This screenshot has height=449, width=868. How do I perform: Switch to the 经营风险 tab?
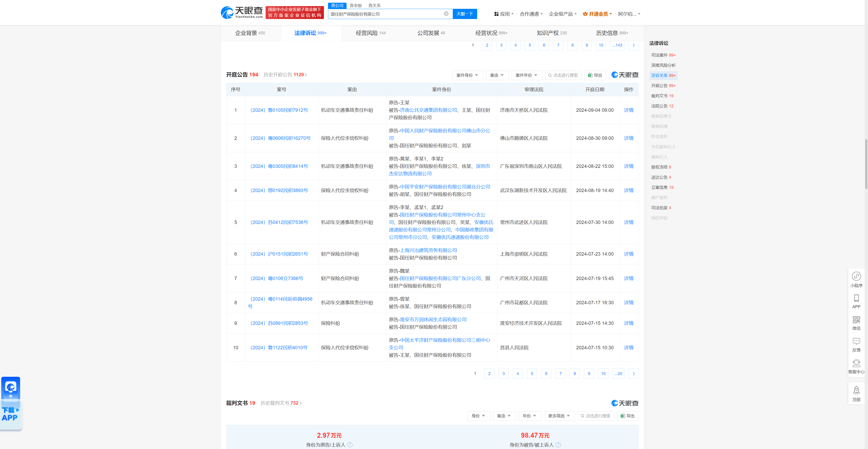coord(371,33)
